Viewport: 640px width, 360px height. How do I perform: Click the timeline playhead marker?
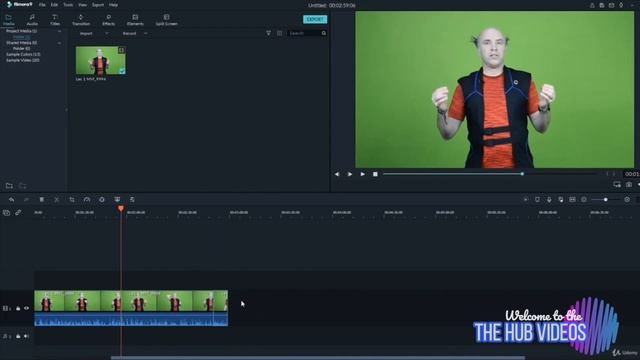(121, 209)
